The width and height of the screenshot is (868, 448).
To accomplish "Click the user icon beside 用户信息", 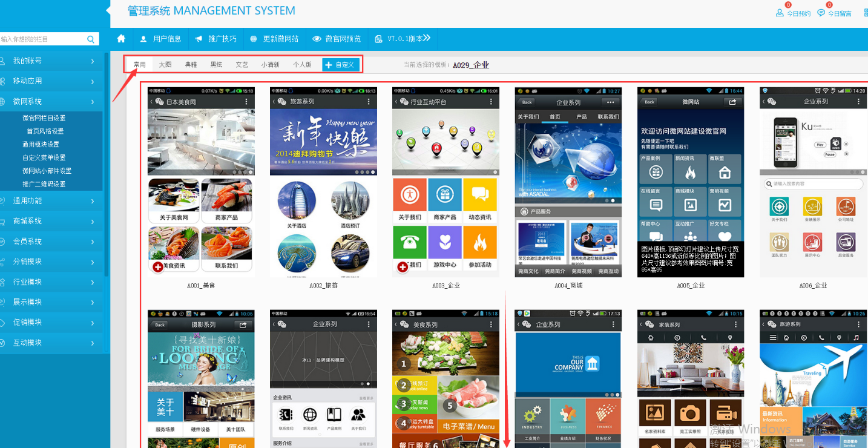I will pyautogui.click(x=143, y=39).
